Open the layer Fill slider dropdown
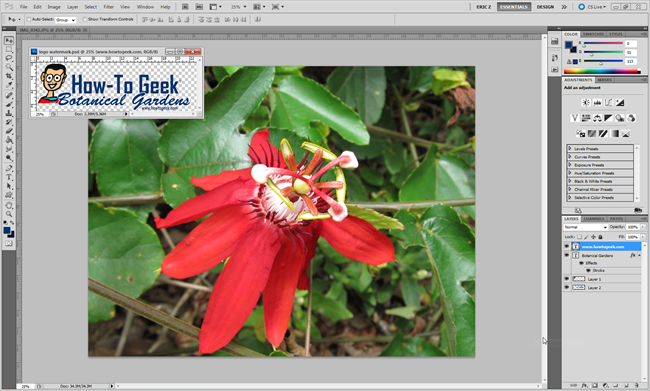The image size is (650, 391). [643, 237]
